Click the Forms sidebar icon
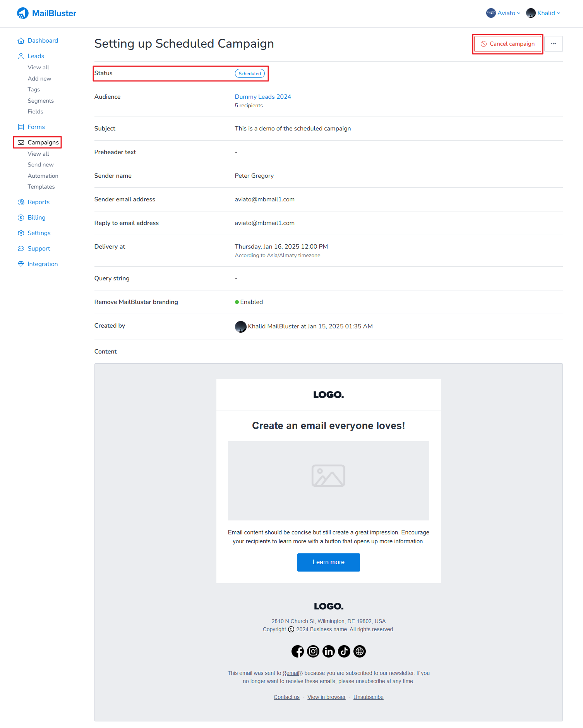583x728 pixels. tap(21, 127)
